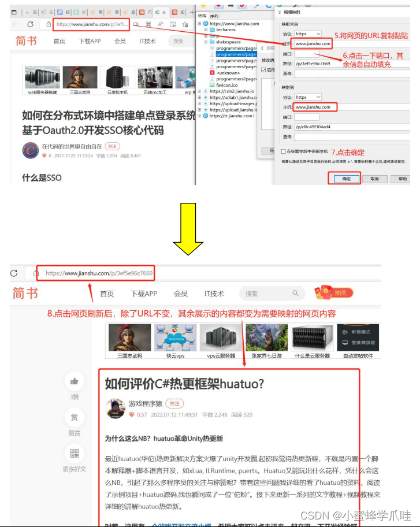This screenshot has width=420, height=527.
Task: Click 会员 in the huatuo article page navigation
Action: coord(180,294)
